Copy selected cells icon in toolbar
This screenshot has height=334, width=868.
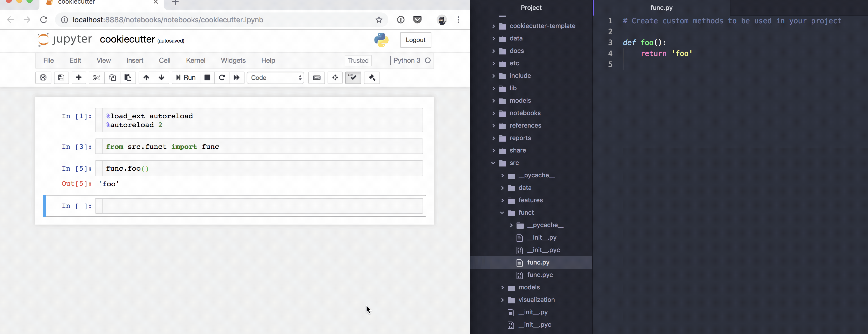[112, 78]
